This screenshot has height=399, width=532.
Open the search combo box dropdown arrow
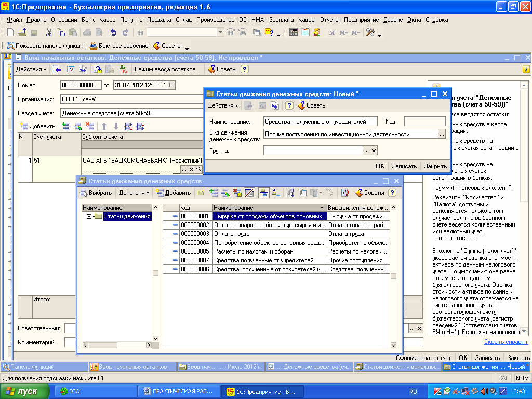pos(220,33)
